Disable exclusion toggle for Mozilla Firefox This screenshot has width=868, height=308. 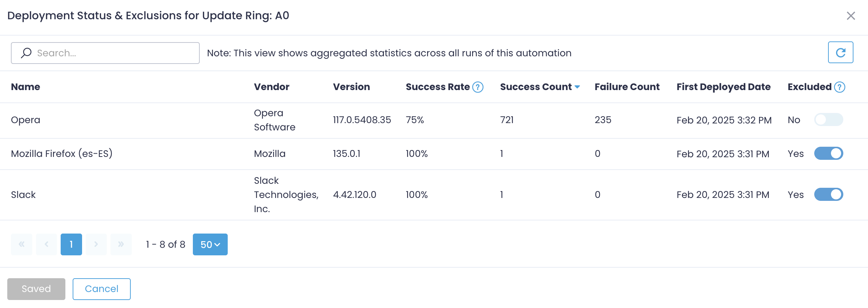[x=828, y=154]
